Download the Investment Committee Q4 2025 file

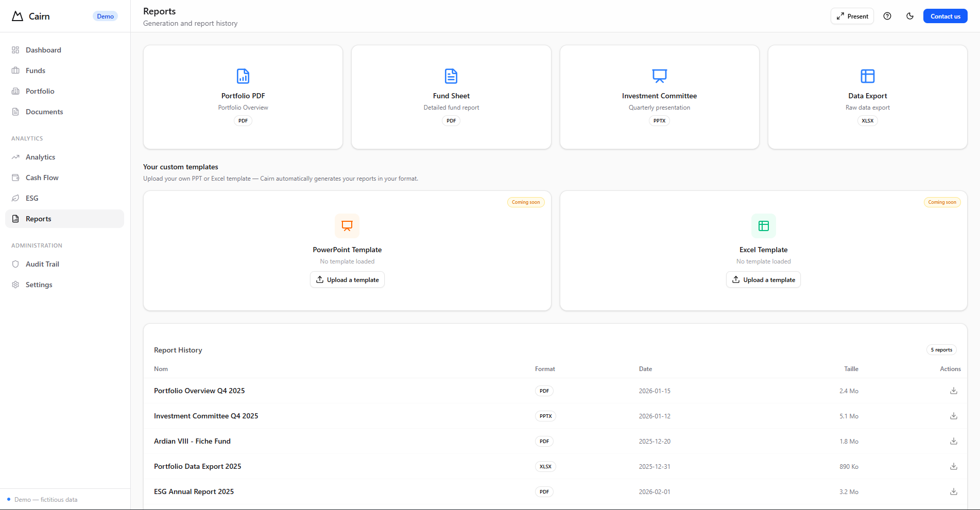click(x=953, y=416)
